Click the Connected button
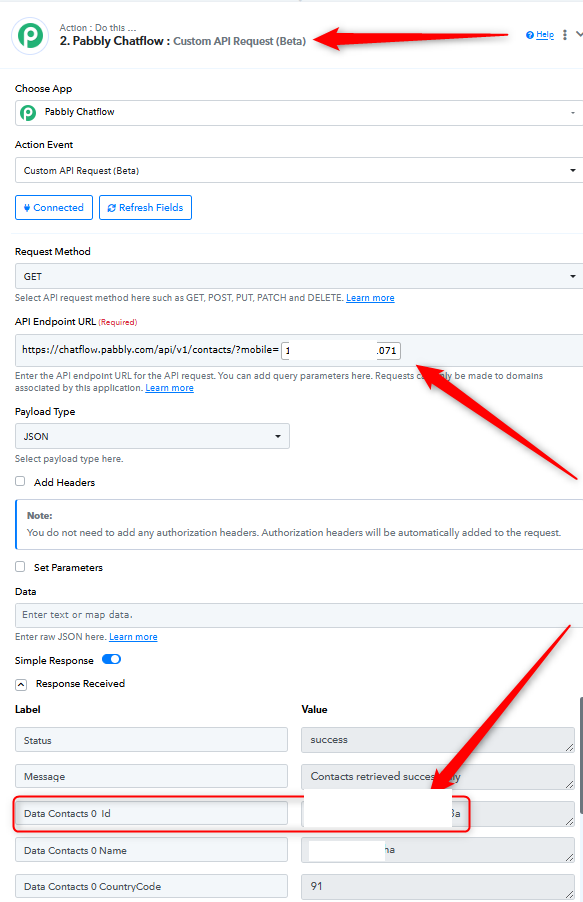The width and height of the screenshot is (583, 902). pyautogui.click(x=54, y=208)
